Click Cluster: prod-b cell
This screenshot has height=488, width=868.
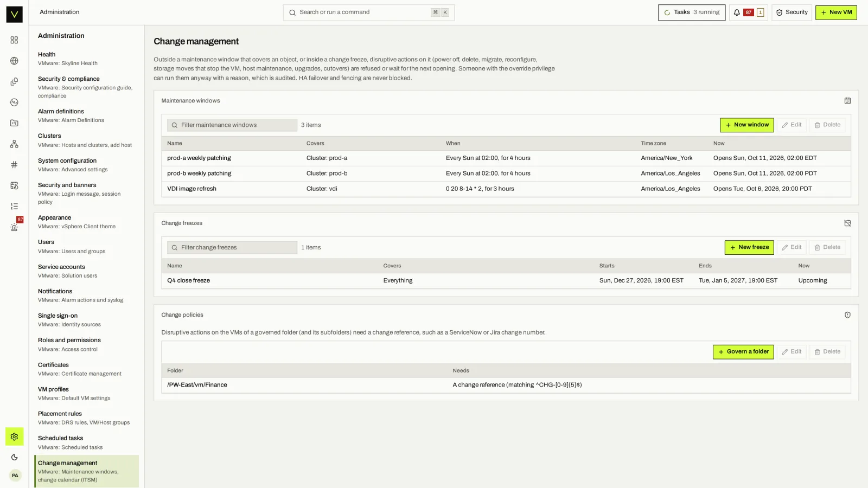pos(327,174)
